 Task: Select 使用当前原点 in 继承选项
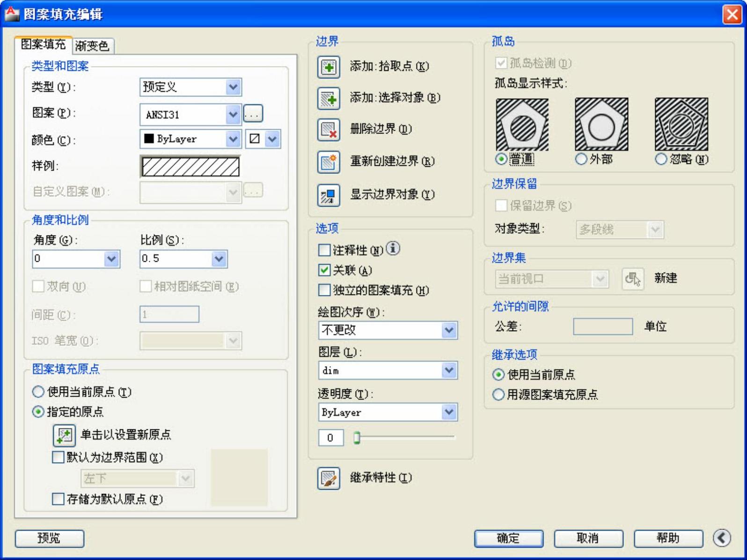point(498,375)
